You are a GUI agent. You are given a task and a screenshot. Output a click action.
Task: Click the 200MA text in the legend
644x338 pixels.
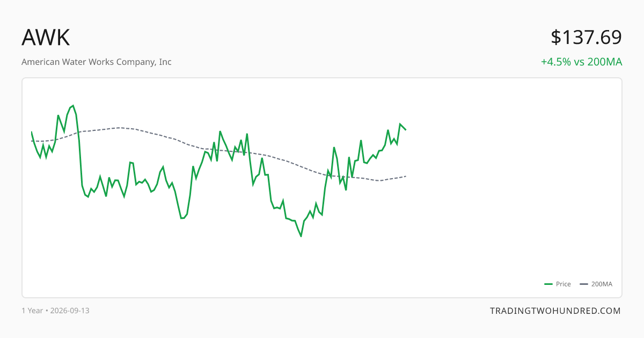click(602, 284)
